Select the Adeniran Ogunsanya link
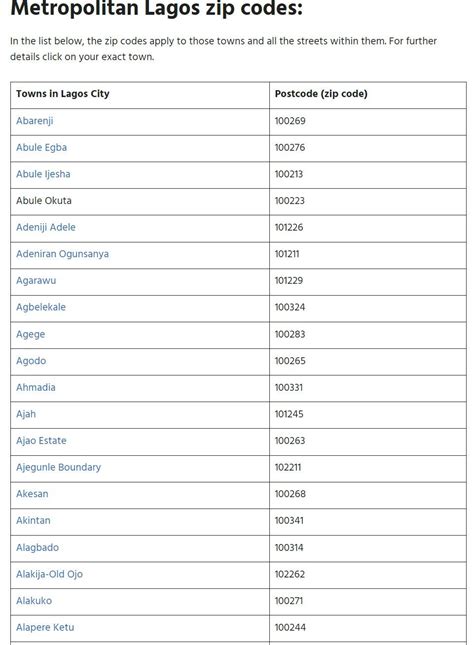Viewport: 474px width, 645px height. [63, 254]
